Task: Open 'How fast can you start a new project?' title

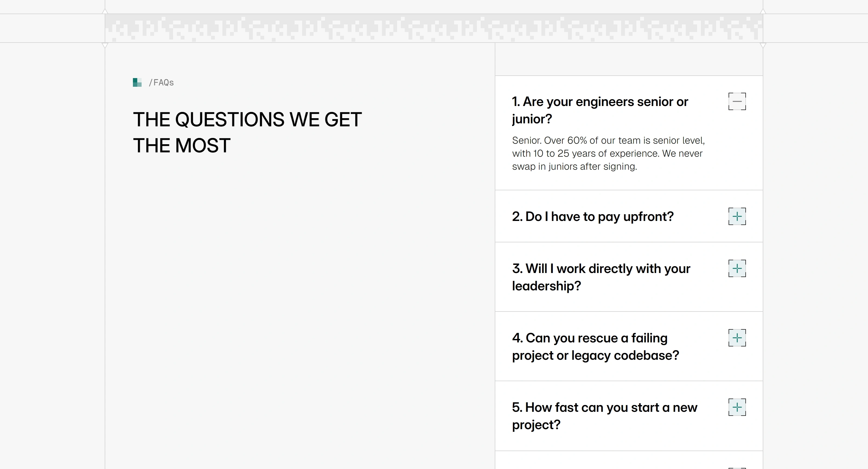Action: pos(605,416)
